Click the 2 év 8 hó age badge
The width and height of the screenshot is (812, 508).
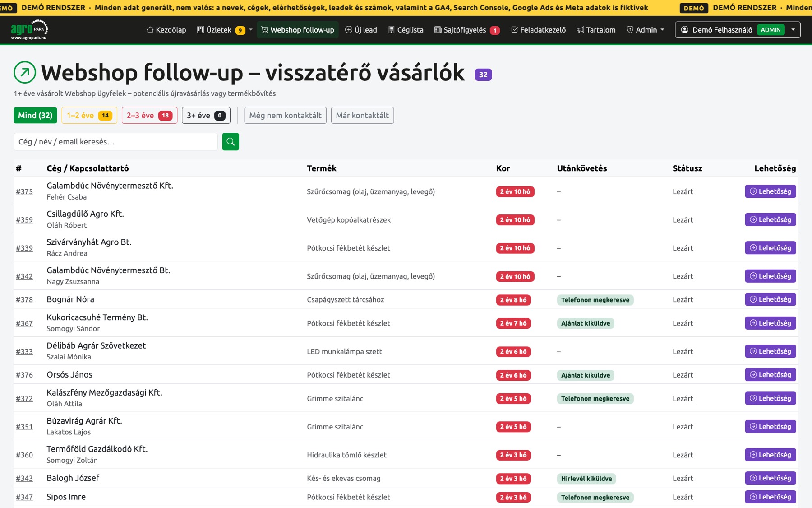click(x=513, y=300)
